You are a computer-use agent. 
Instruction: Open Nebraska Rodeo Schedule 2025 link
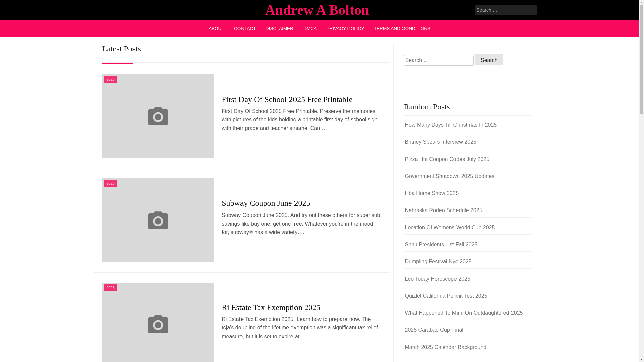pos(443,210)
